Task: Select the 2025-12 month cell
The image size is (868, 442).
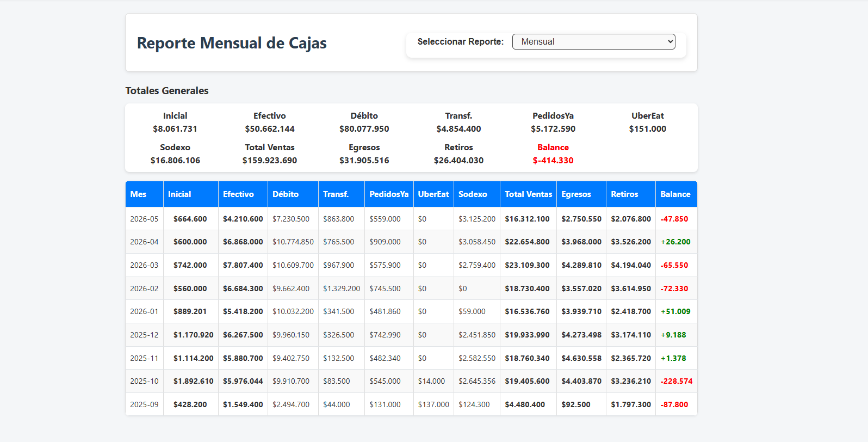Action: coord(144,335)
